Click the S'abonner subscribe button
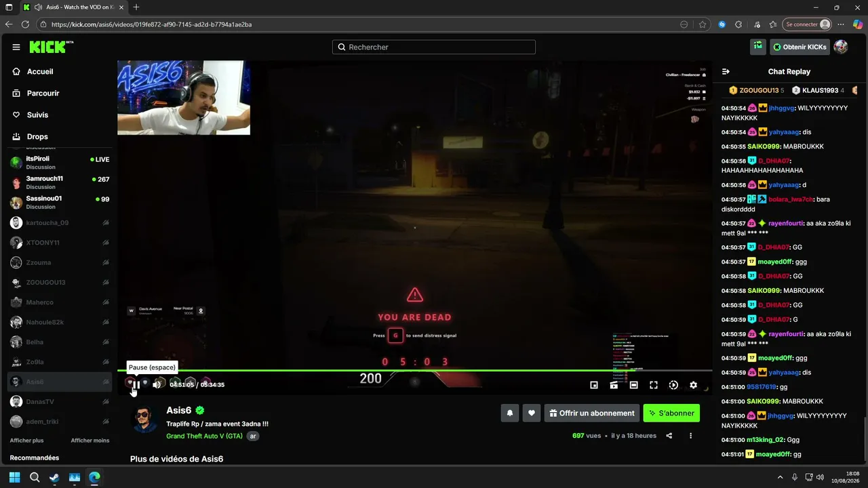The width and height of the screenshot is (868, 488). tap(671, 413)
